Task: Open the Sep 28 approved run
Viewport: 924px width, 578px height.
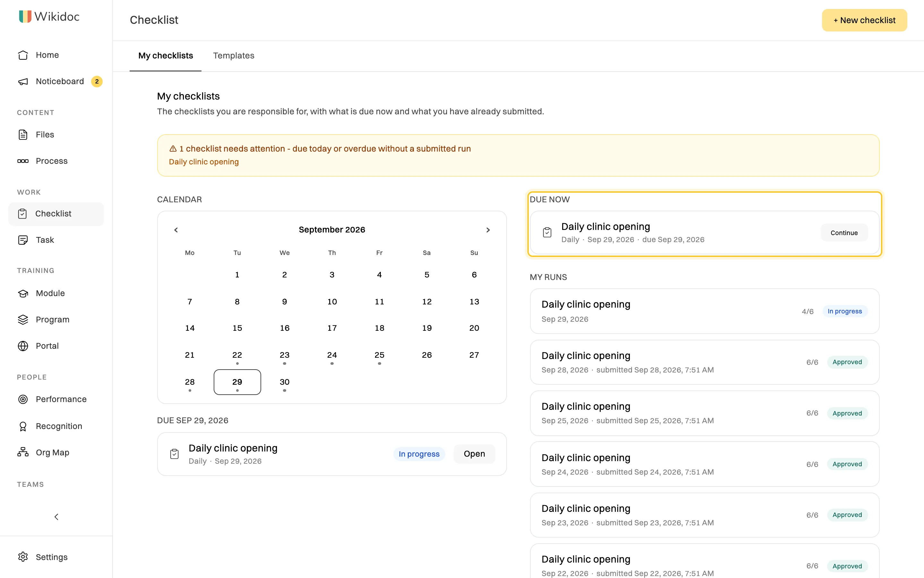Action: pyautogui.click(x=705, y=362)
